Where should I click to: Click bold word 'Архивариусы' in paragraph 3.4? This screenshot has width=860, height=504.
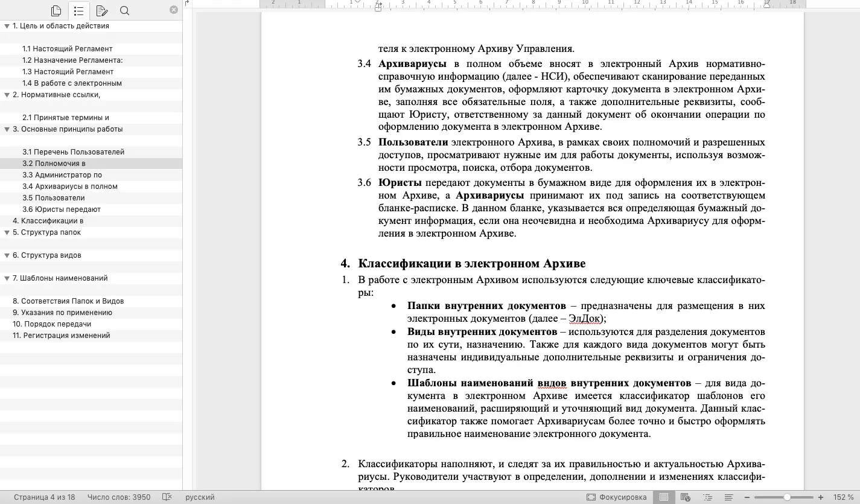tap(413, 64)
